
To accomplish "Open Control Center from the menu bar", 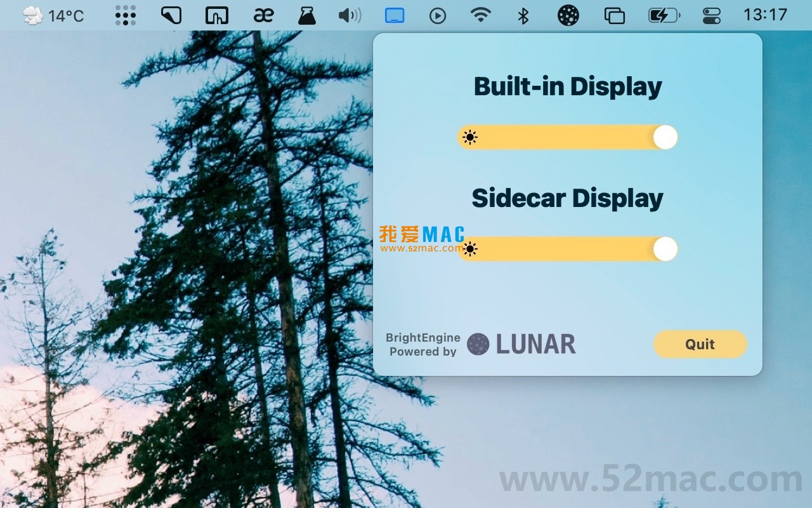I will click(x=711, y=15).
